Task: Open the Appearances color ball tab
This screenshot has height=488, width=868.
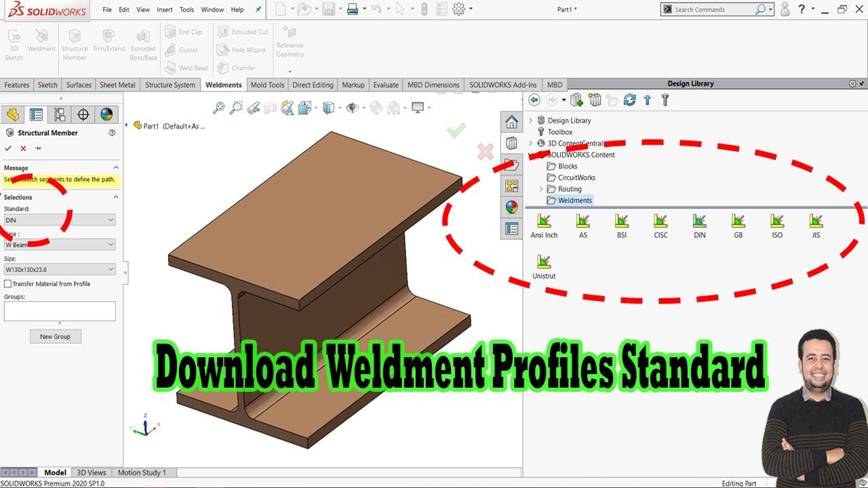Action: pyautogui.click(x=511, y=207)
